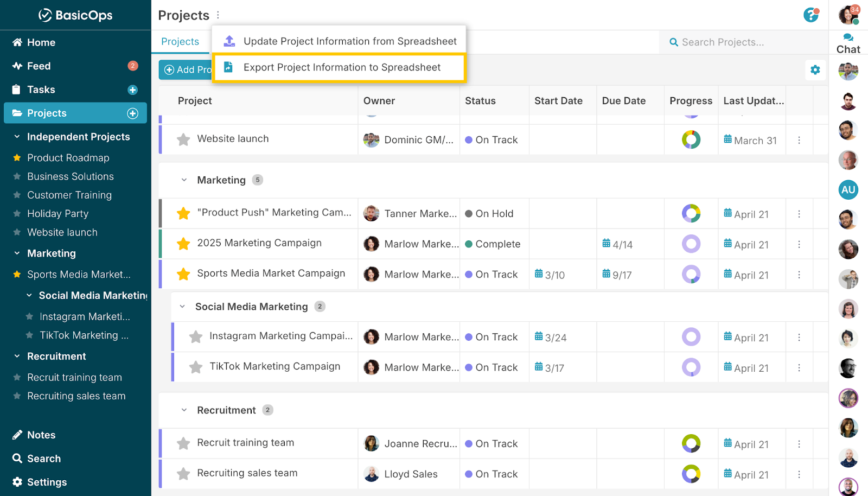
Task: Open Notes from the sidebar
Action: click(x=41, y=435)
